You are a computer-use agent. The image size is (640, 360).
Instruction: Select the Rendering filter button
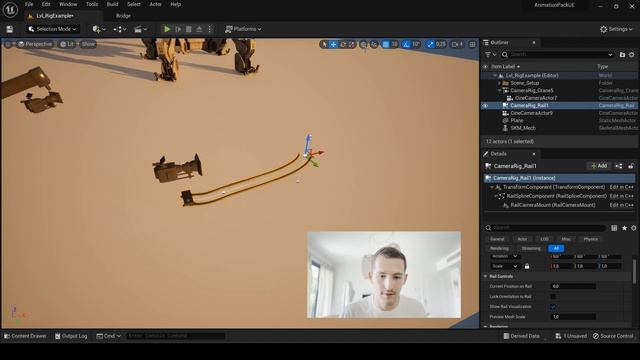click(x=499, y=249)
